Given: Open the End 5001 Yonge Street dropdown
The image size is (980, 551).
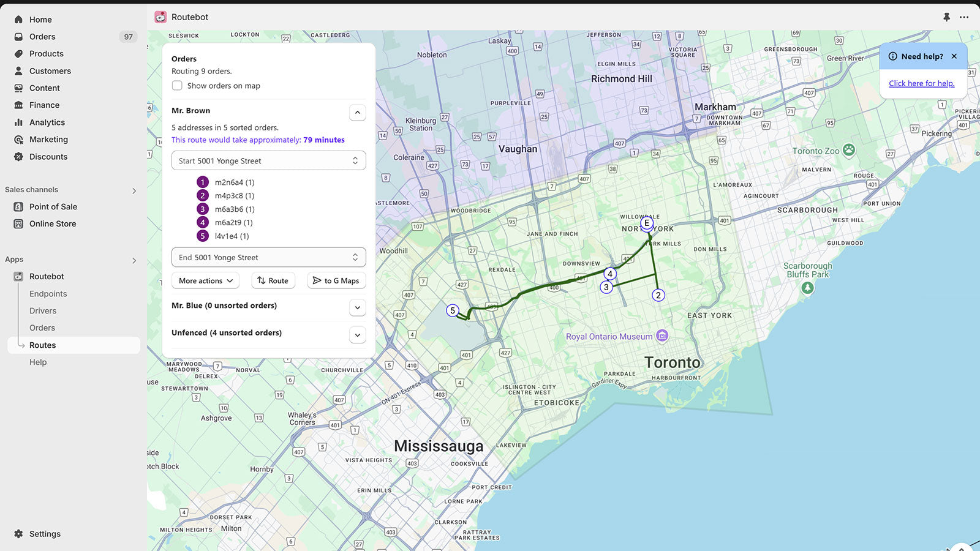Looking at the screenshot, I should coord(269,257).
